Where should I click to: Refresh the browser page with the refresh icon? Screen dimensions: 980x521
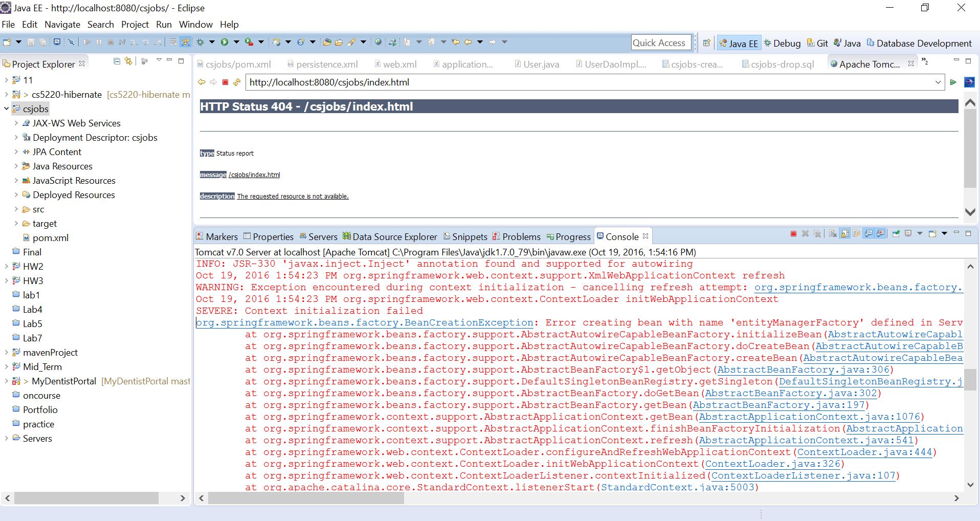pyautogui.click(x=237, y=82)
